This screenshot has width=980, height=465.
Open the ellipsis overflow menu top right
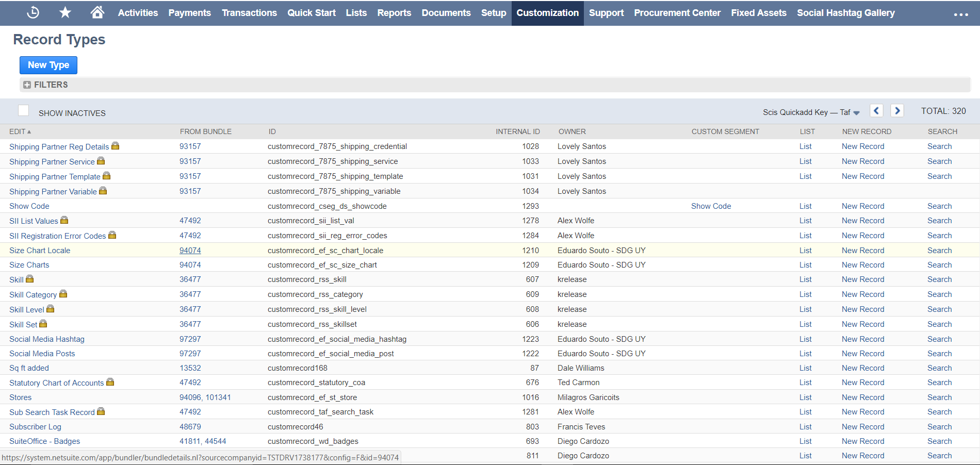(x=960, y=15)
